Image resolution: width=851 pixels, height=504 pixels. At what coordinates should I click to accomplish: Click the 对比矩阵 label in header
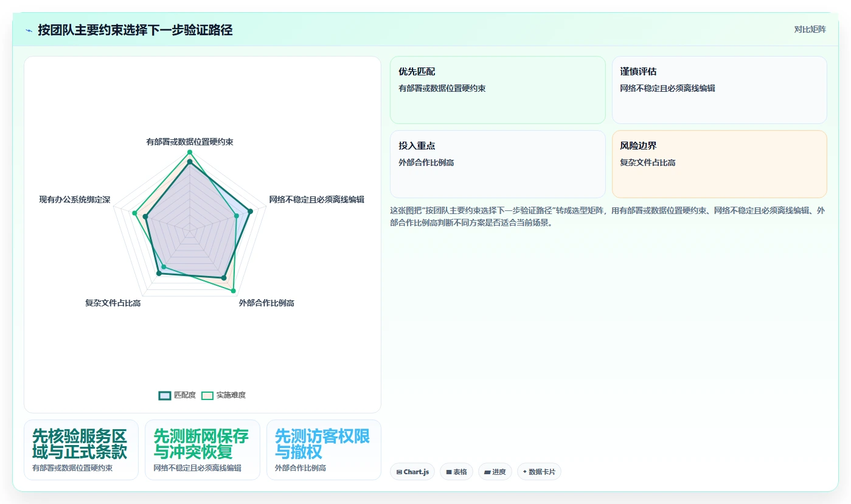tap(810, 29)
